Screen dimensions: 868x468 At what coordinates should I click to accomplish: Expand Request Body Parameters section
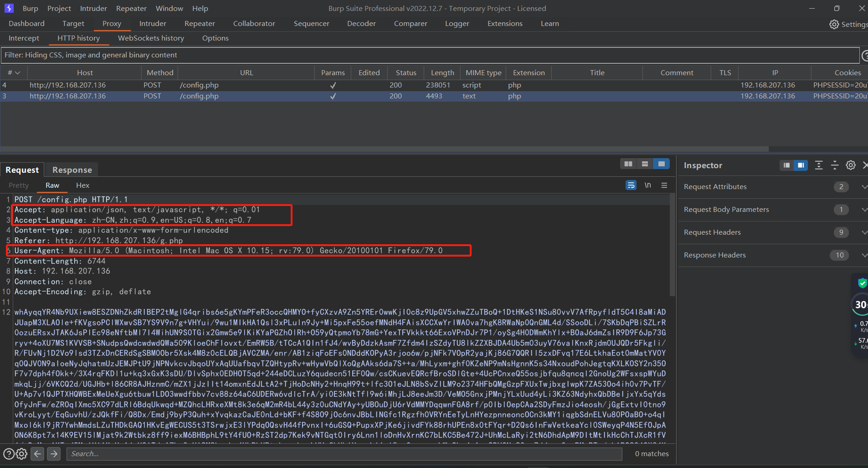[864, 210]
